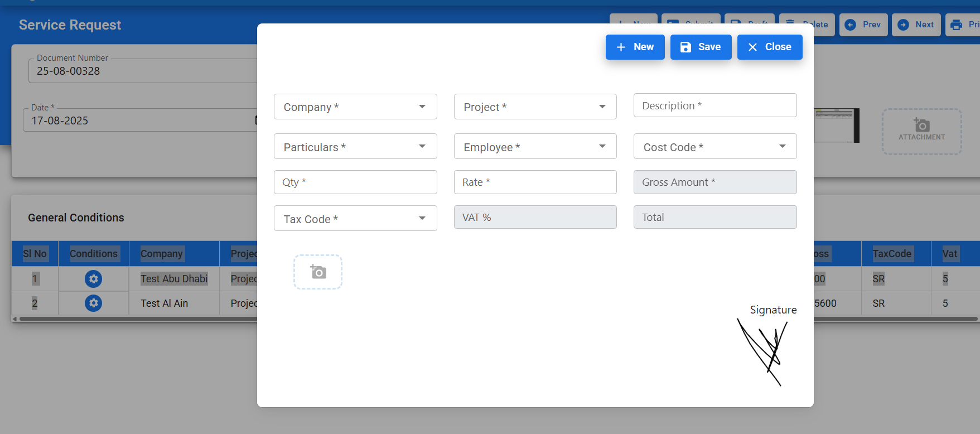The image size is (980, 434).
Task: Open settings gear for Test Al Ain row
Action: (x=93, y=303)
